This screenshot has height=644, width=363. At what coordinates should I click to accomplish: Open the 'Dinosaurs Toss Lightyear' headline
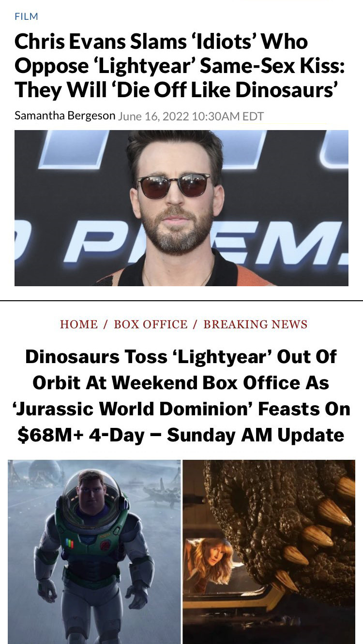[181, 395]
